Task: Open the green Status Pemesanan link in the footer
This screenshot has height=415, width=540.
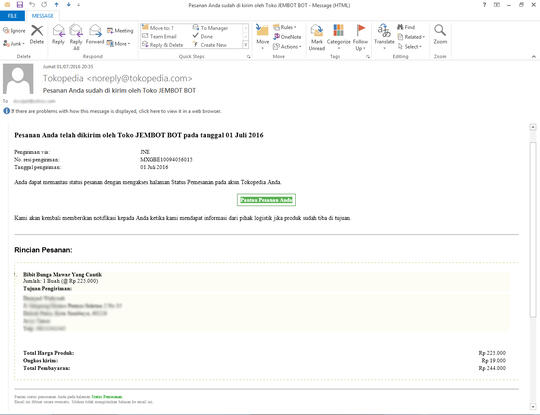Action: click(107, 397)
